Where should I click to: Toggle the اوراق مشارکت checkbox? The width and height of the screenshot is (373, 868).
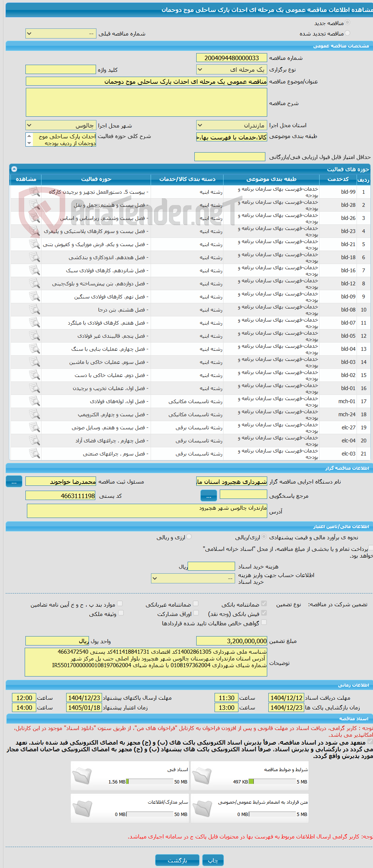point(196,613)
